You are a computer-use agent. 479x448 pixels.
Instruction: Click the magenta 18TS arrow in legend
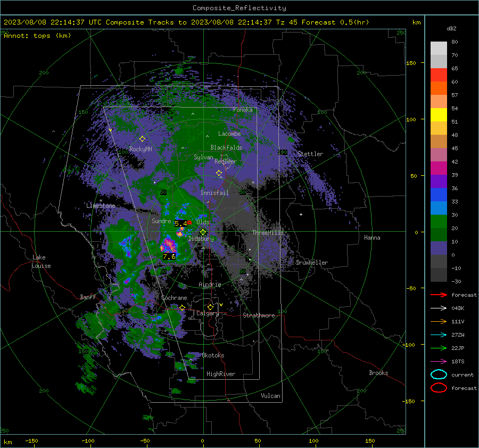tap(439, 362)
